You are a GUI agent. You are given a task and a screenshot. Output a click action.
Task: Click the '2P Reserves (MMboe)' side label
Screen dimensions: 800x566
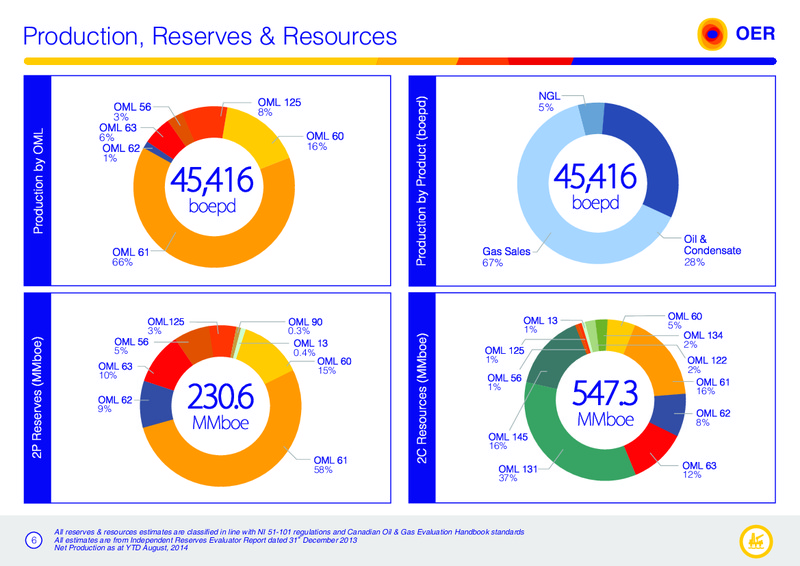[37, 398]
